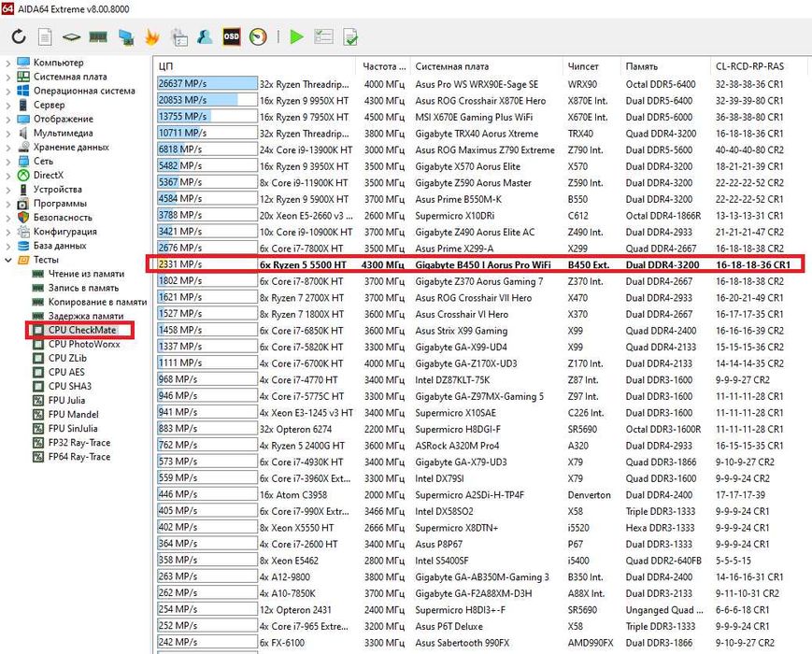Click the memory module toolbar icon
The image size is (812, 654).
(x=98, y=36)
